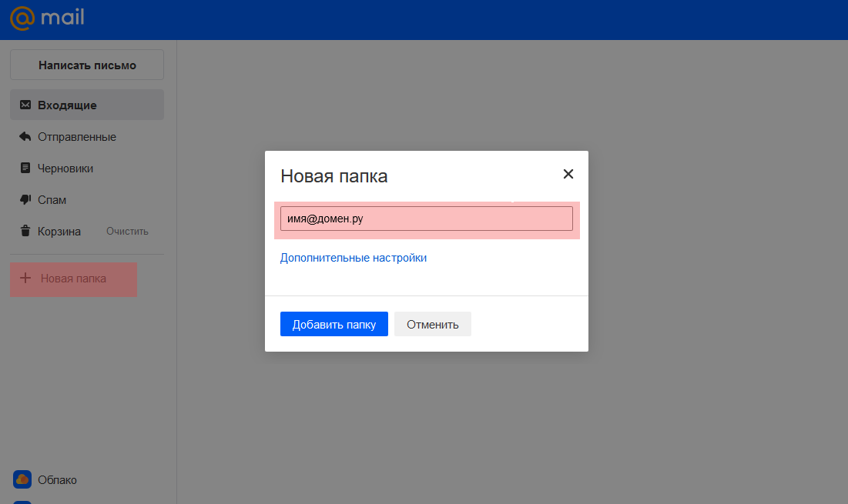Expand Дополнительные настройки in the dialog
Image resolution: width=848 pixels, height=504 pixels.
354,258
